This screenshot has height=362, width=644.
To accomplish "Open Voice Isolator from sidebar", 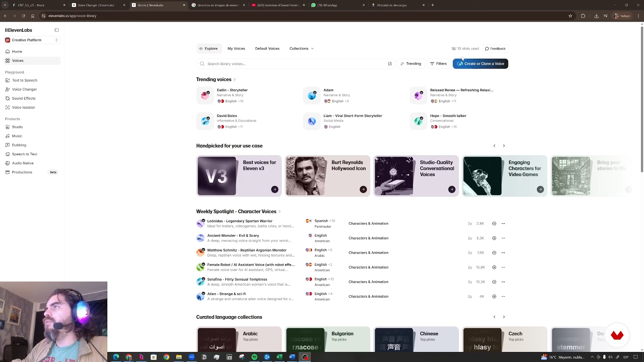I will click(x=23, y=108).
